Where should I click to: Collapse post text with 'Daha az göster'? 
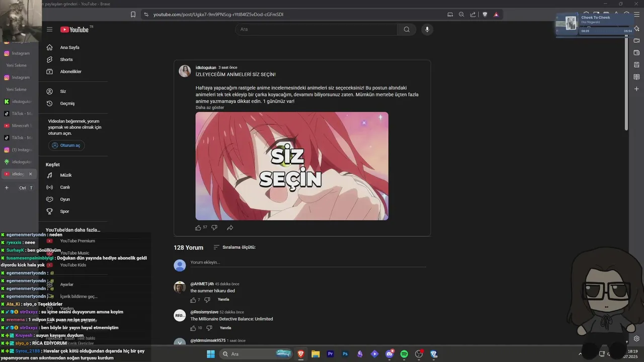click(x=210, y=108)
